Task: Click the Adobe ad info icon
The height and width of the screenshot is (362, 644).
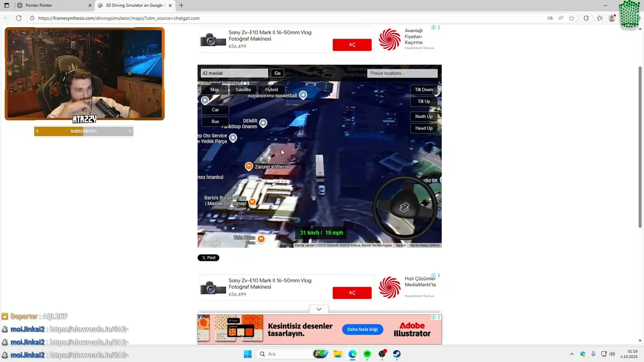Action: coord(434,318)
